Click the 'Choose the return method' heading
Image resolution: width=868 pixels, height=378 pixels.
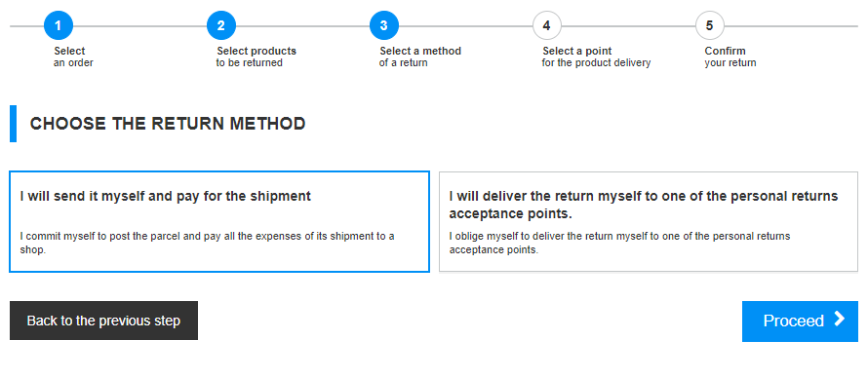[x=168, y=124]
